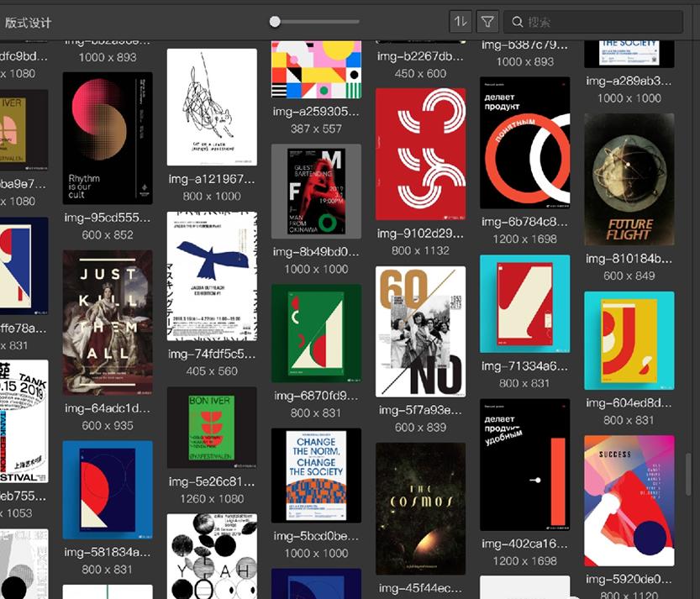Open the sort order options icon
Screen dimensions: 700x599
point(461,21)
